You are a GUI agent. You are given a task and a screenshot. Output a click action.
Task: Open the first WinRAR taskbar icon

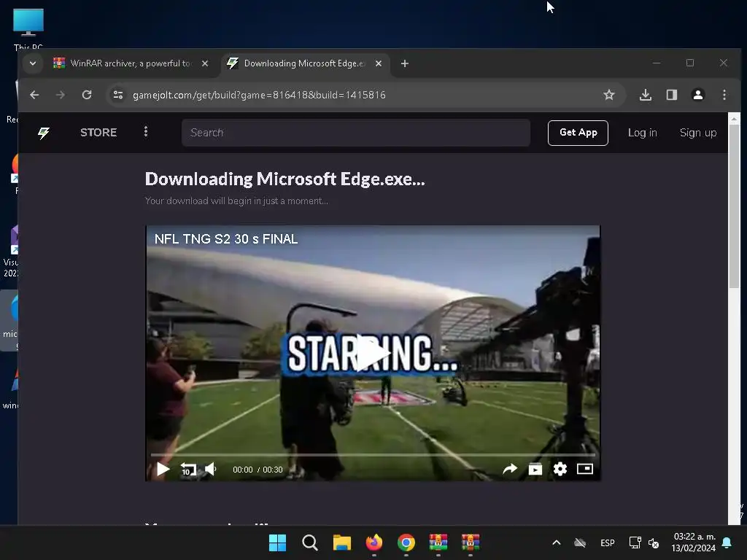pyautogui.click(x=438, y=542)
